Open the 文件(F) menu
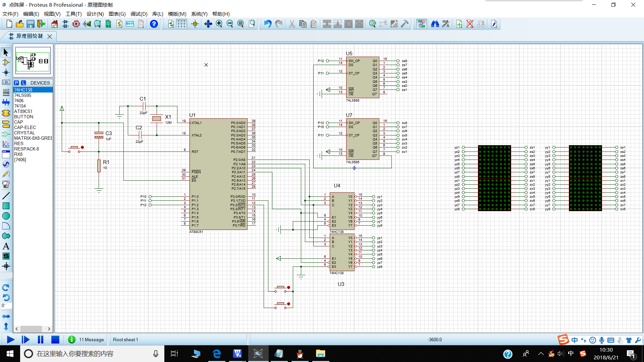644x362 pixels. 10,14
